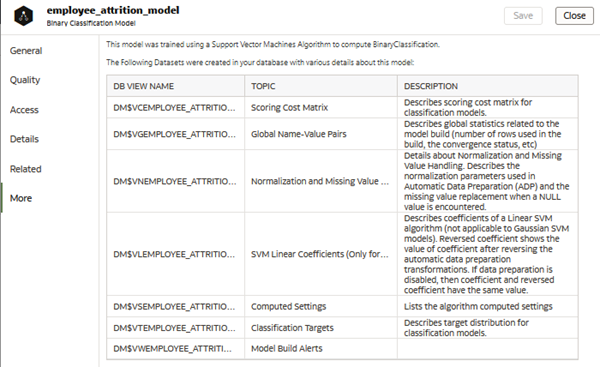The image size is (600, 367).
Task: Select the Details tab
Action: [x=24, y=139]
